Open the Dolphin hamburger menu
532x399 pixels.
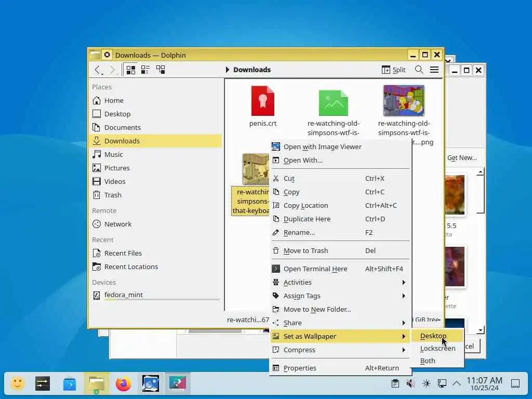point(434,70)
